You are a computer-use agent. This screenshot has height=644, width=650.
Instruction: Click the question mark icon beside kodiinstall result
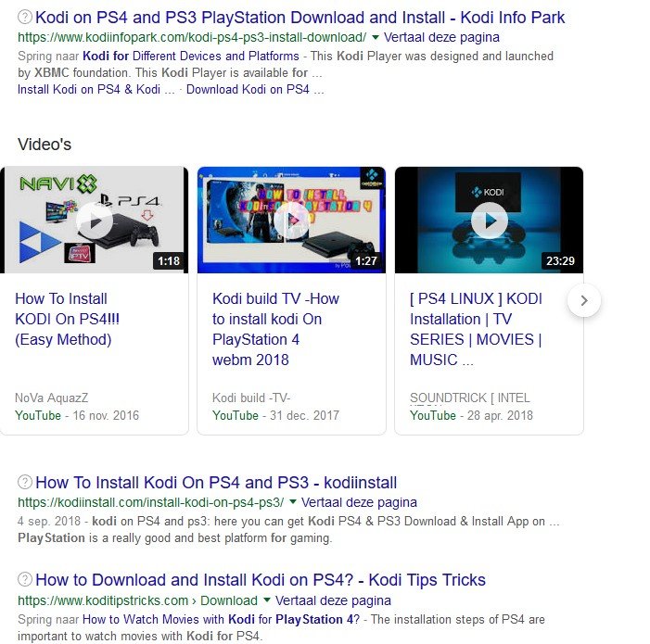pos(25,482)
